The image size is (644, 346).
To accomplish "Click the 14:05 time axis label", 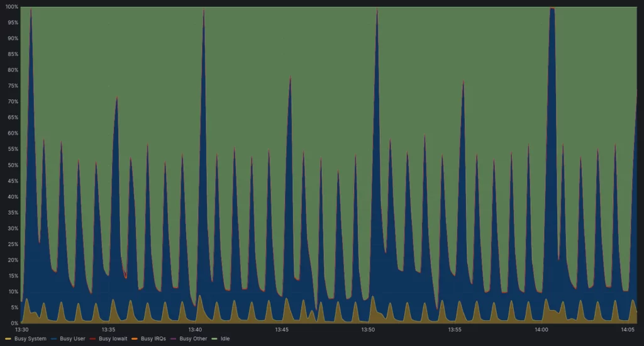I will (x=627, y=329).
